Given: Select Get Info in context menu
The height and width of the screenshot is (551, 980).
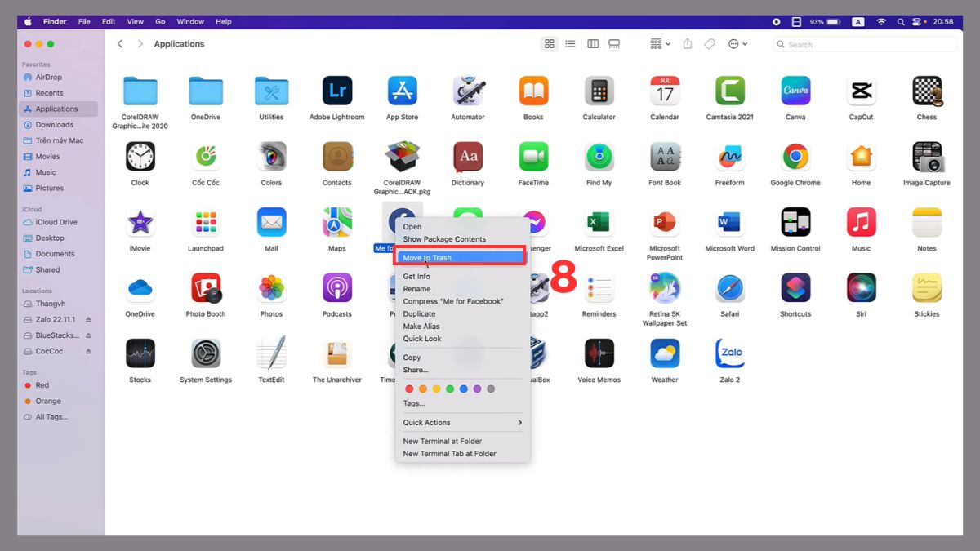Looking at the screenshot, I should [462, 277].
